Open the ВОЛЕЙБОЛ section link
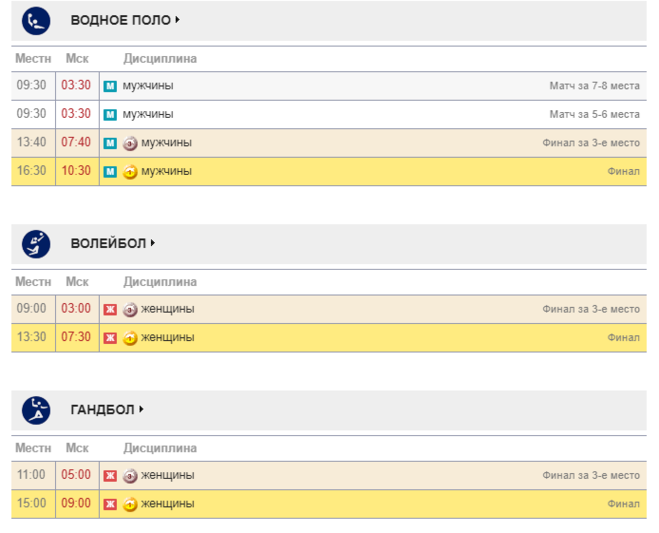This screenshot has height=533, width=659. click(108, 243)
